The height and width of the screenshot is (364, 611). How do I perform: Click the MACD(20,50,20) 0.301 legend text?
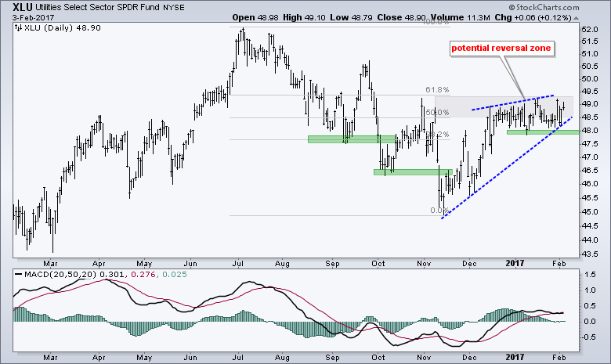tap(74, 275)
